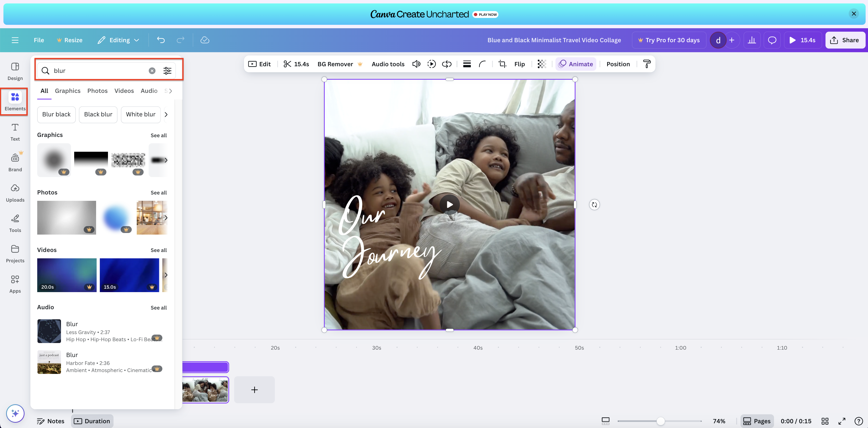The width and height of the screenshot is (868, 428).
Task: Open the comments speech bubble icon
Action: [x=772, y=40]
